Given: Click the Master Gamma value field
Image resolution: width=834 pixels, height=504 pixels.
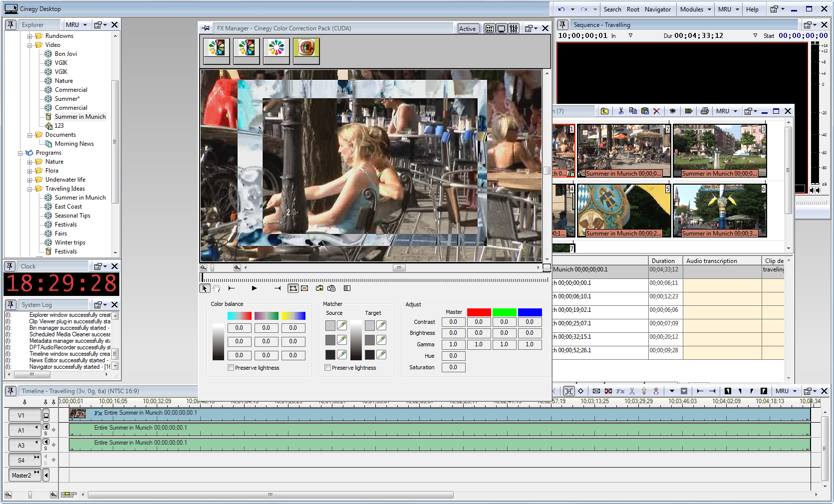Looking at the screenshot, I should [453, 344].
